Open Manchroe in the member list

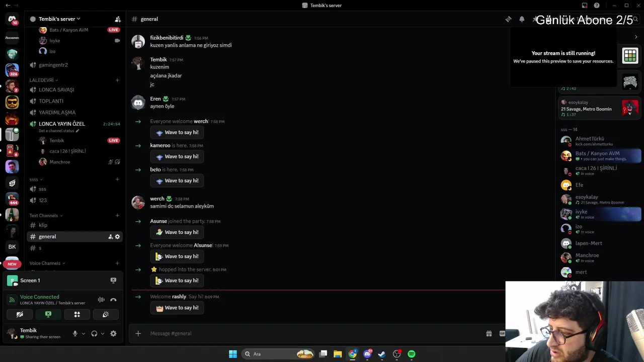(600, 258)
